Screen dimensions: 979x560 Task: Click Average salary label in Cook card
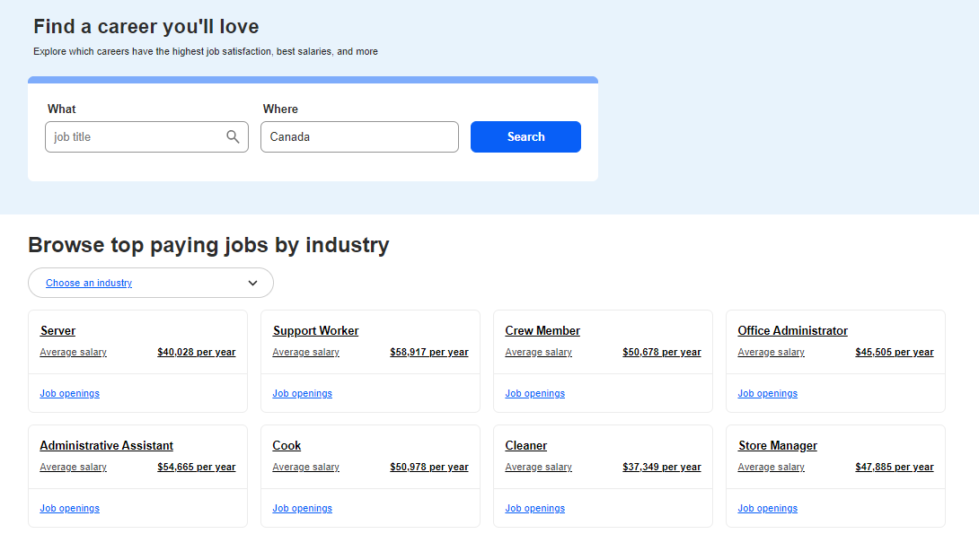[x=305, y=467]
